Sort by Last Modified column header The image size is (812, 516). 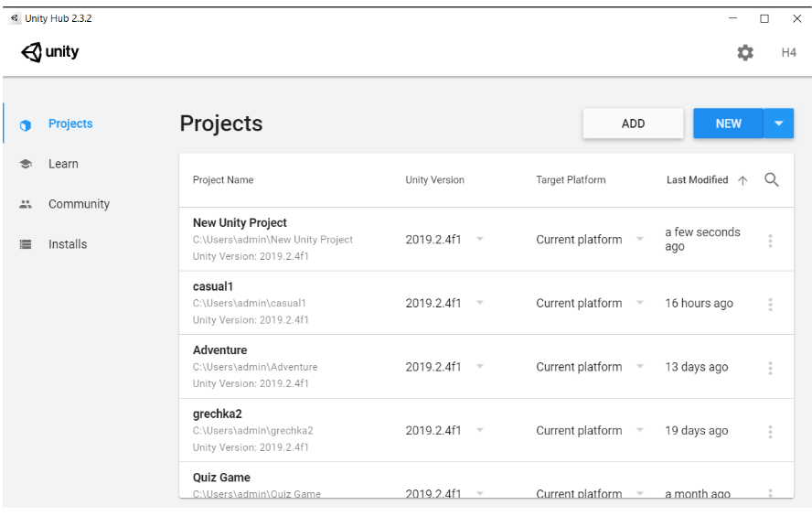(x=697, y=179)
